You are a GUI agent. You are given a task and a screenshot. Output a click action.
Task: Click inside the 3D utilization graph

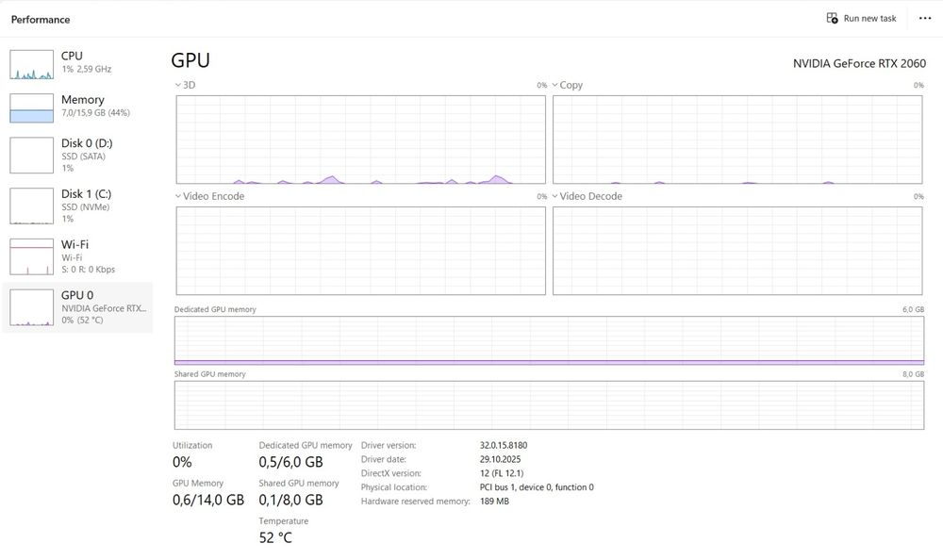click(x=360, y=140)
